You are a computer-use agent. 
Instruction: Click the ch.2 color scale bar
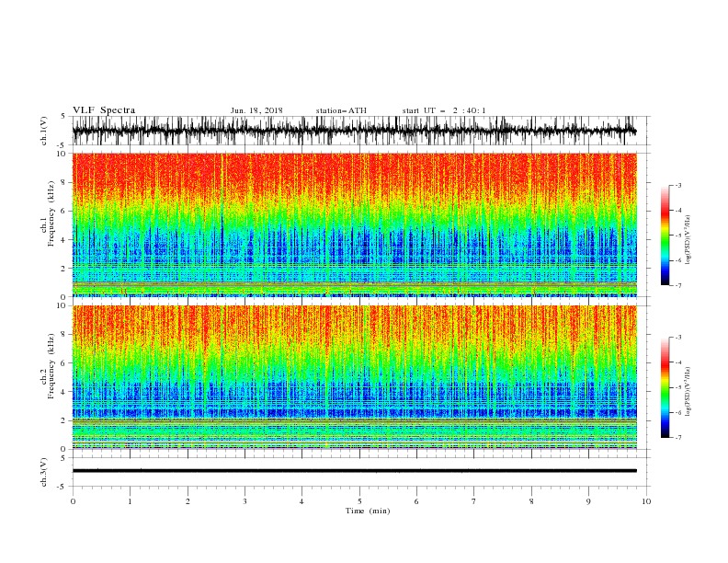point(665,387)
